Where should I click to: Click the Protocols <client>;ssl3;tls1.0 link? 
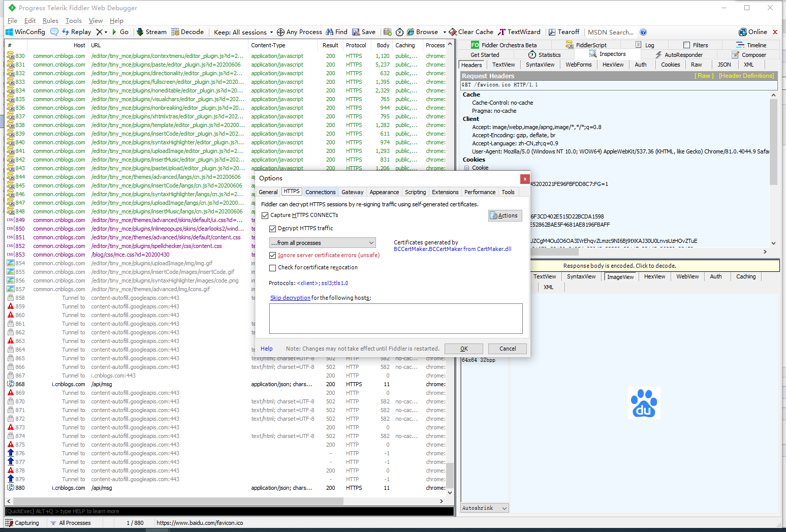(323, 283)
